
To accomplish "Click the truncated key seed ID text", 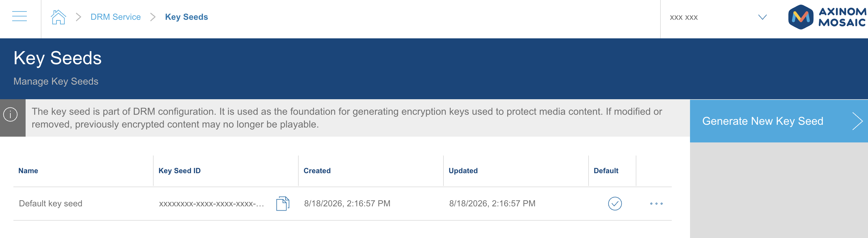I will 211,204.
